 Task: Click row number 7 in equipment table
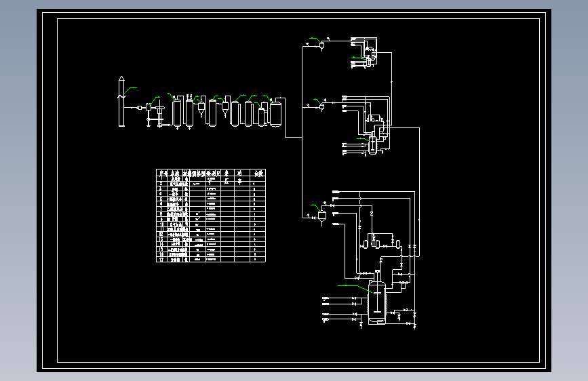tap(161, 209)
